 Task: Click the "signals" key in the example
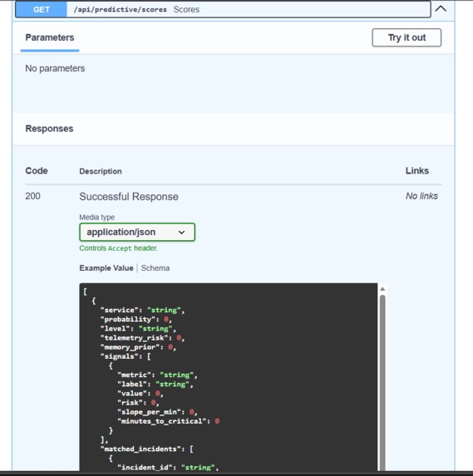[120, 356]
